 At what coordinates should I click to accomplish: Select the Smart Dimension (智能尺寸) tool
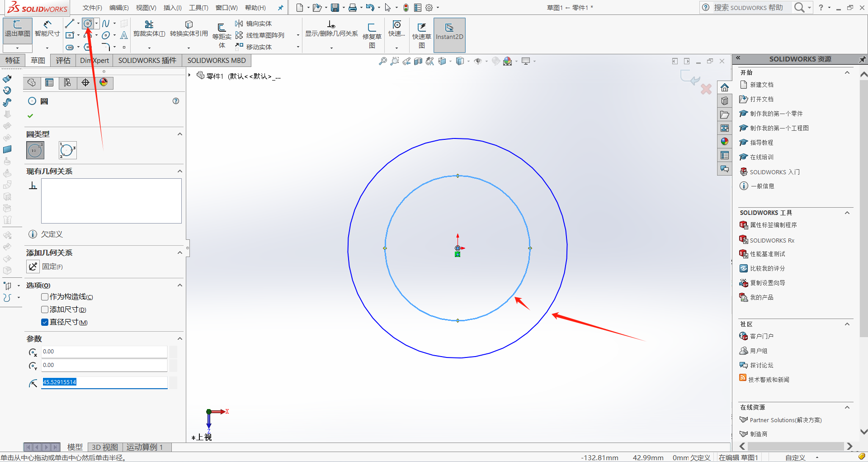(47, 29)
